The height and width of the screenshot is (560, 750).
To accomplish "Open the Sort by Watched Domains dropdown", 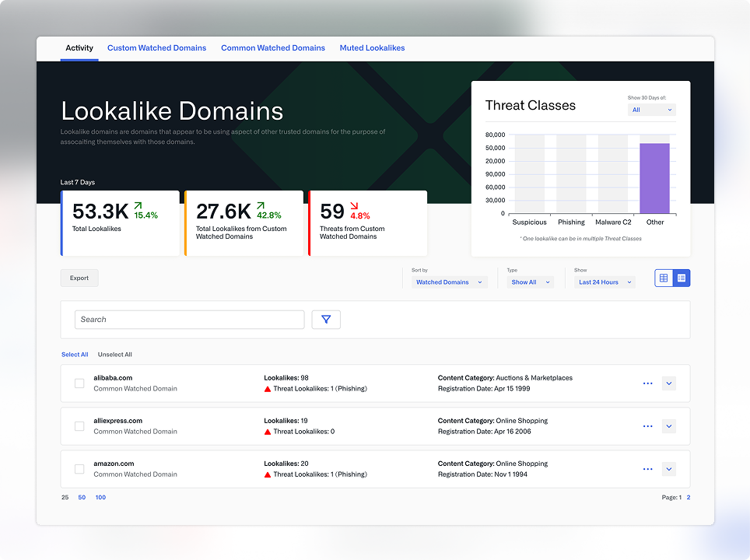I will coord(449,282).
